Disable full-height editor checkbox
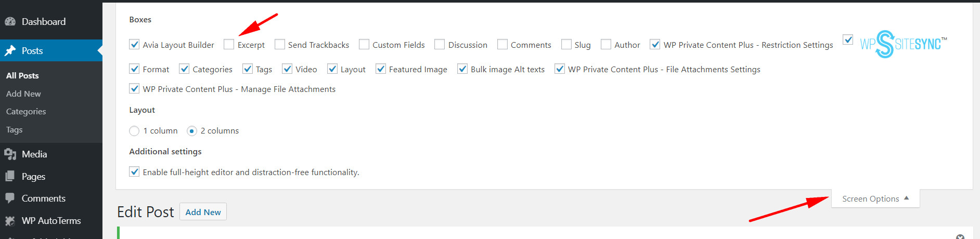The width and height of the screenshot is (980, 239). (x=134, y=172)
